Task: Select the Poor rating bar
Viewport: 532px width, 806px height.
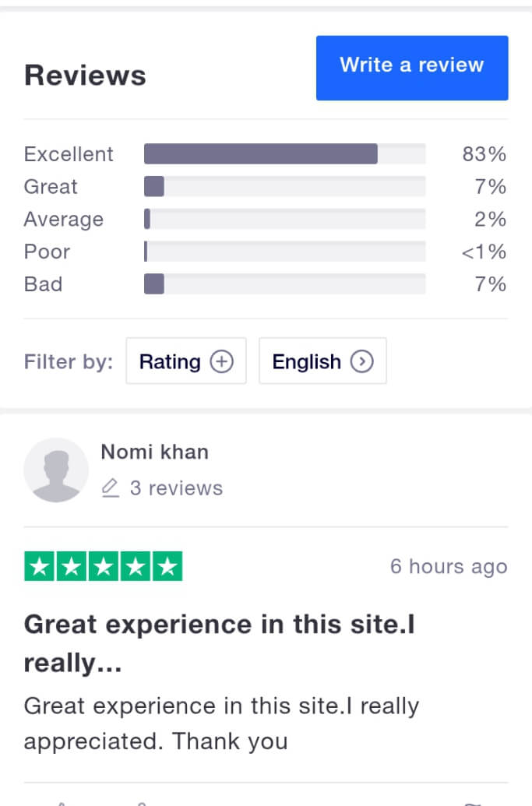Action: point(285,252)
